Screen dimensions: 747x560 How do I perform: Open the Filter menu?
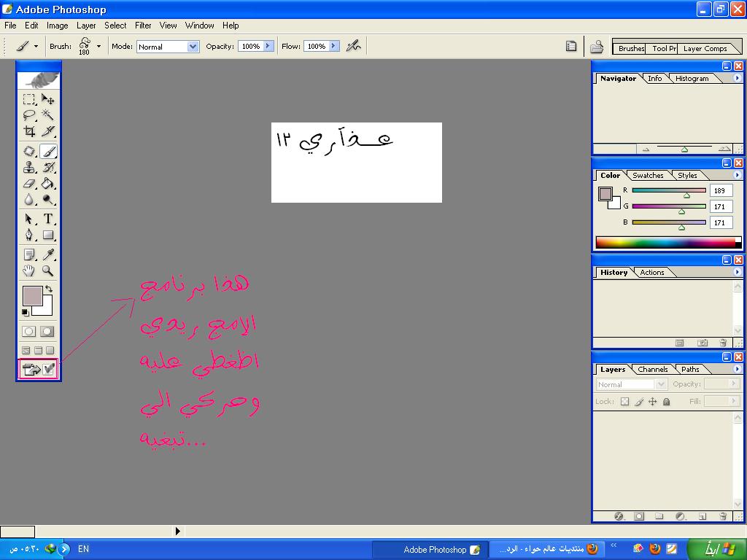[143, 26]
